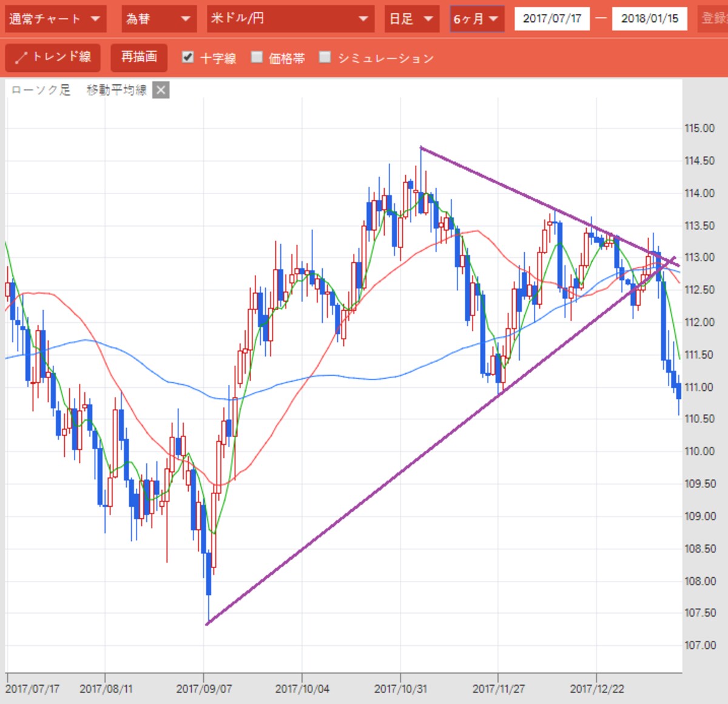This screenshot has width=728, height=704.
Task: Click the 2017/12/22 date axis label
Action: coord(597,689)
